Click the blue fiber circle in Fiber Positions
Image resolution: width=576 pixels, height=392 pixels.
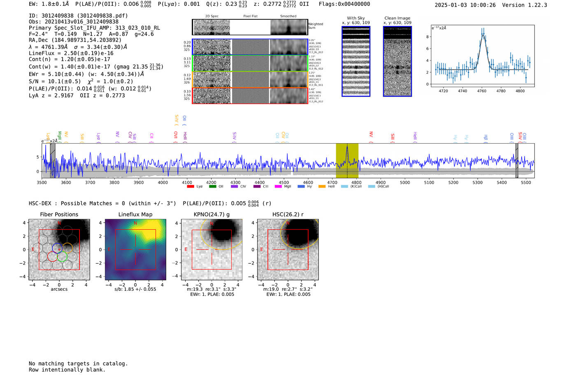click(x=57, y=248)
